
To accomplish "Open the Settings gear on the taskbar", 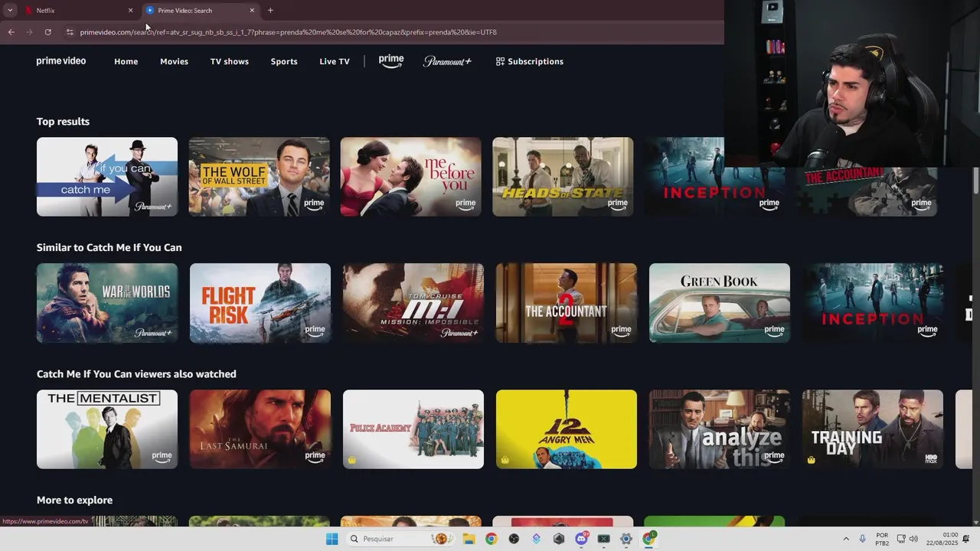I will tap(626, 539).
